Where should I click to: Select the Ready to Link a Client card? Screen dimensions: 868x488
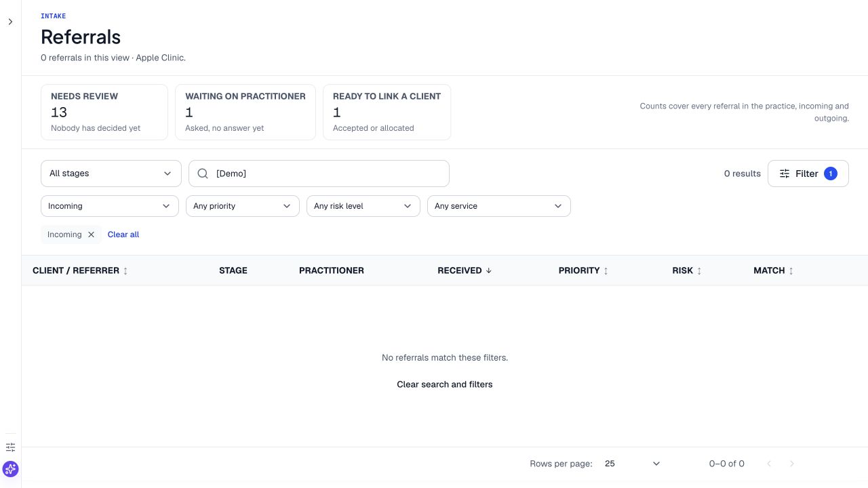(387, 112)
